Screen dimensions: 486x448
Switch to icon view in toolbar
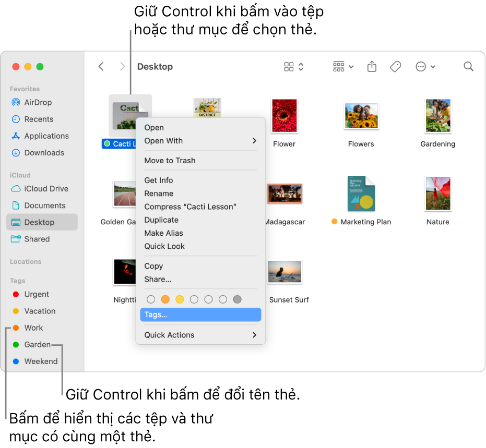pyautogui.click(x=289, y=67)
